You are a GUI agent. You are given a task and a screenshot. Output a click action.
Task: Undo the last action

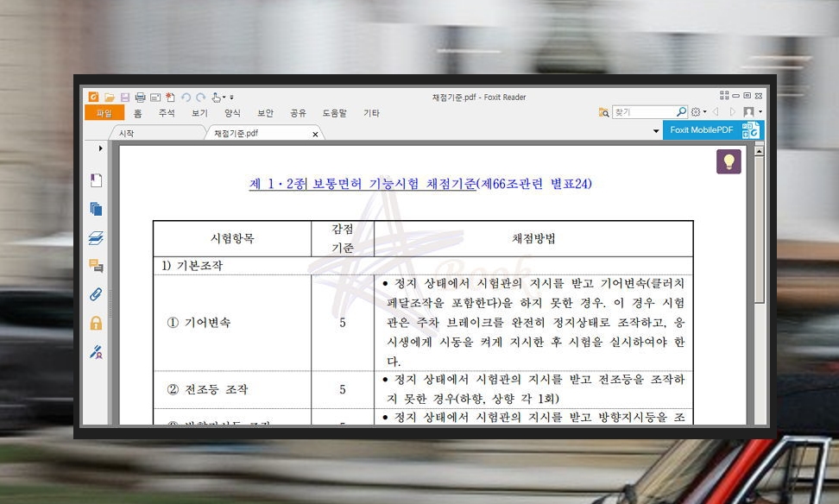click(x=186, y=98)
